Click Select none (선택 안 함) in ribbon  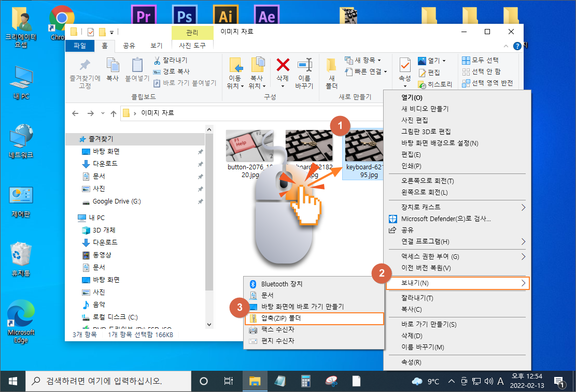pyautogui.click(x=482, y=71)
